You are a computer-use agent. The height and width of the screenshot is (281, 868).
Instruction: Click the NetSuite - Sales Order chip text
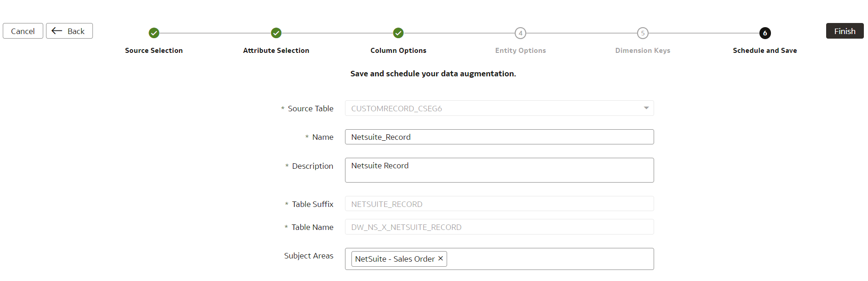tap(395, 259)
